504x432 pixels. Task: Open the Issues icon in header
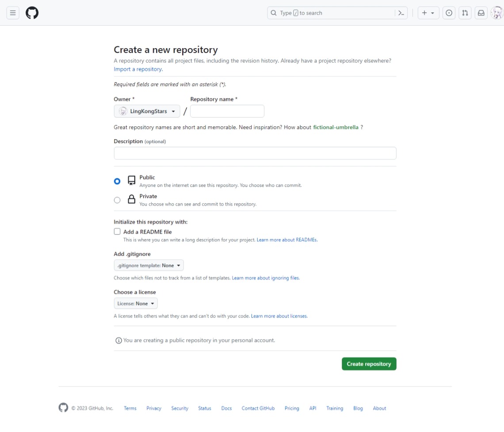click(449, 13)
